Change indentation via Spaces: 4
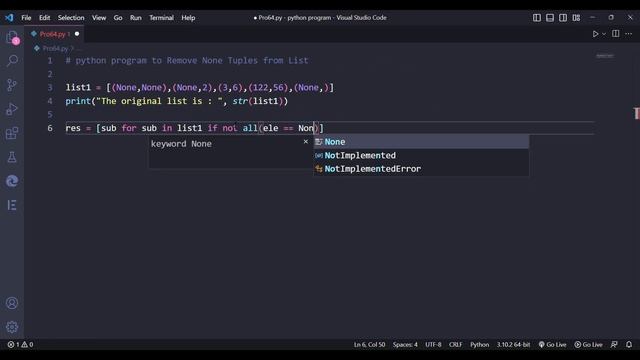Viewport: 640px width, 360px height. (405, 344)
